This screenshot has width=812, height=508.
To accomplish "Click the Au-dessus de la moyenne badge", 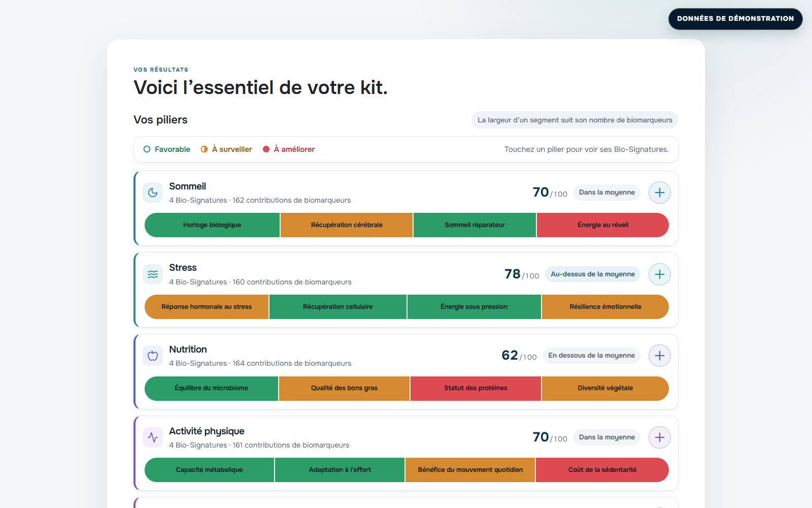I will point(593,274).
